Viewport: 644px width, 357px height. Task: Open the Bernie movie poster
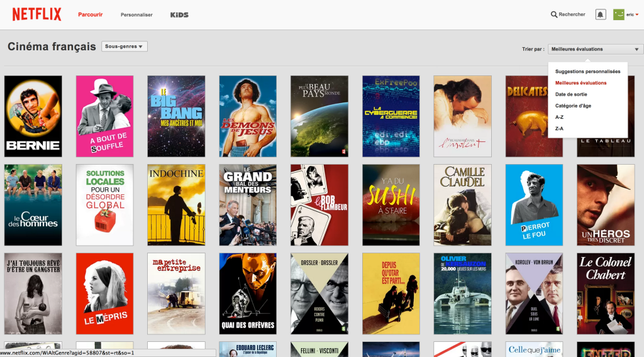click(33, 116)
